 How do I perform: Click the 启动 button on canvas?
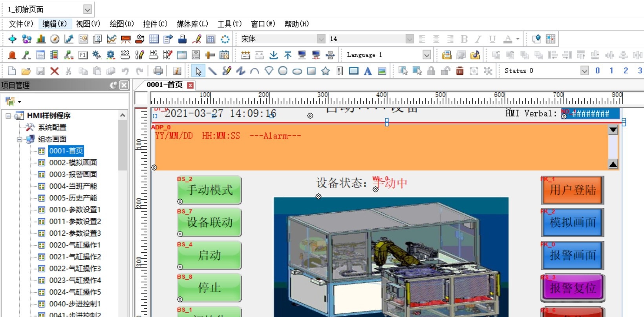coord(209,255)
